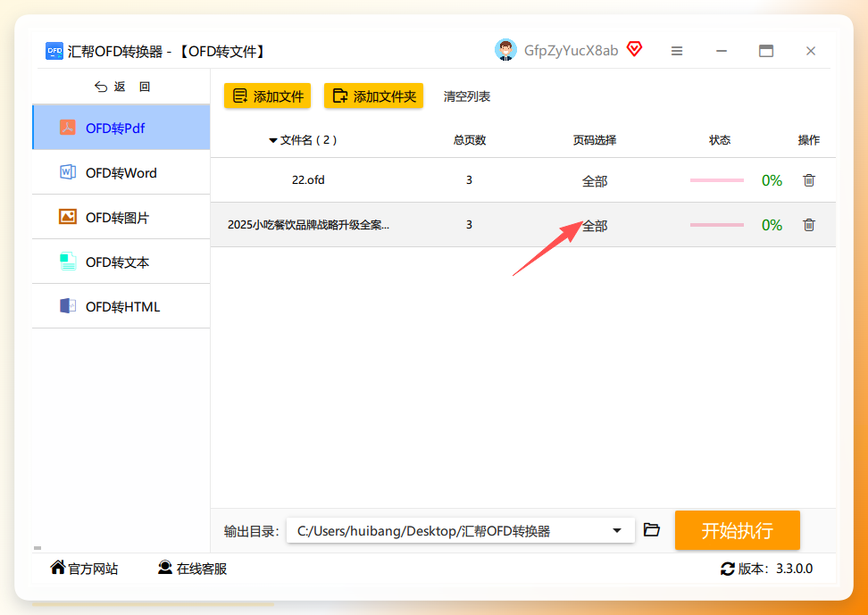The width and height of the screenshot is (868, 615).
Task: Click the 页码选择 column header
Action: click(595, 140)
